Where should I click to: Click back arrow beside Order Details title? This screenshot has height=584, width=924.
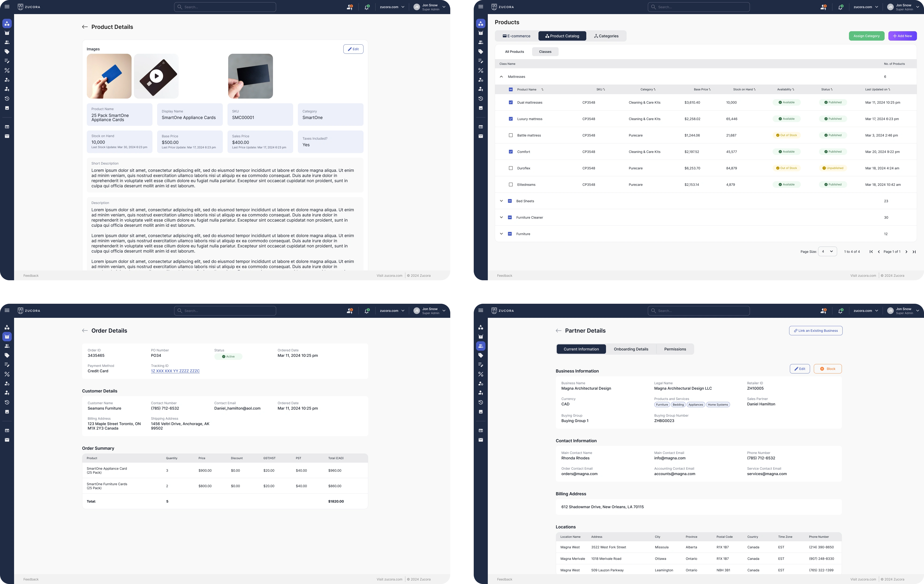click(x=85, y=330)
